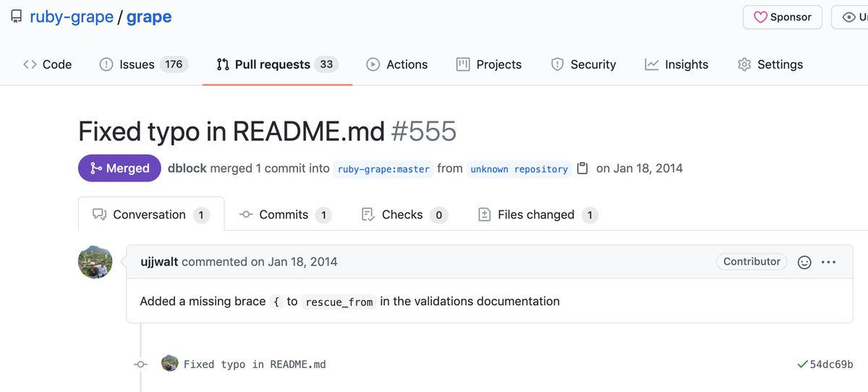Open the Insights tab

coord(676,64)
